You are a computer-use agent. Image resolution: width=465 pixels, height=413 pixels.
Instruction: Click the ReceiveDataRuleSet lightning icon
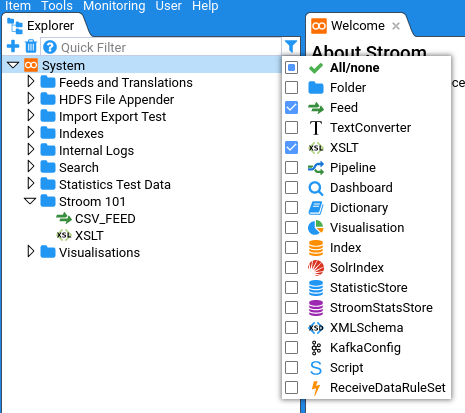316,388
